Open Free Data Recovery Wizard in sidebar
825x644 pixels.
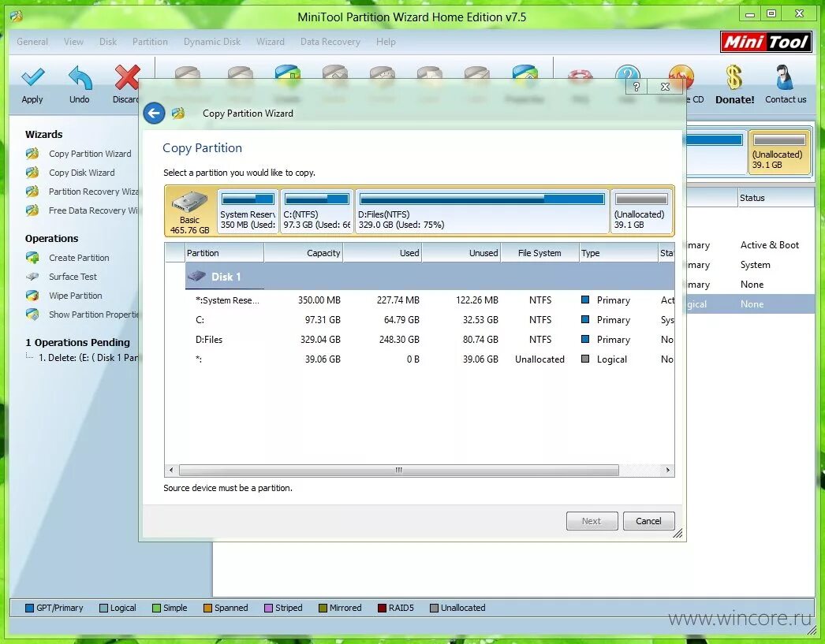(x=94, y=210)
